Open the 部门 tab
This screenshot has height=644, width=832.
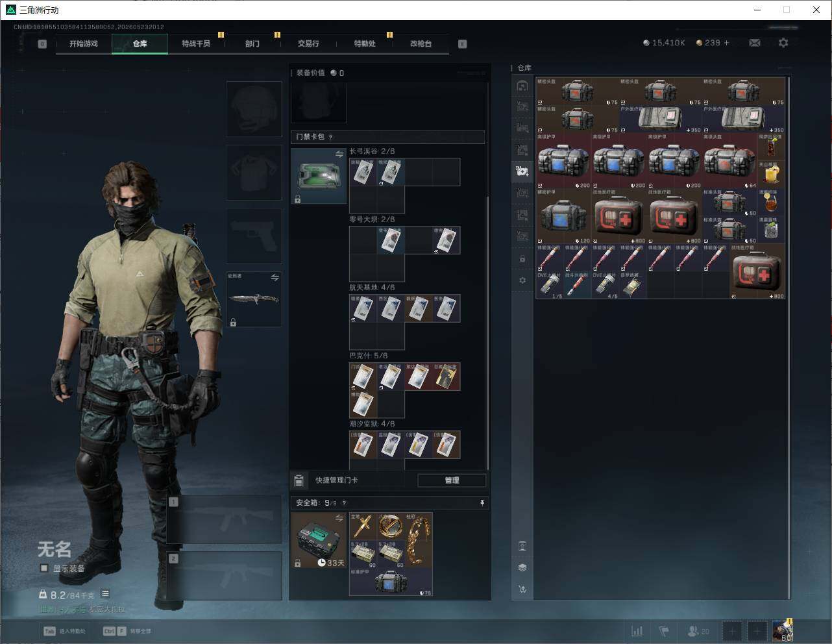(x=252, y=43)
